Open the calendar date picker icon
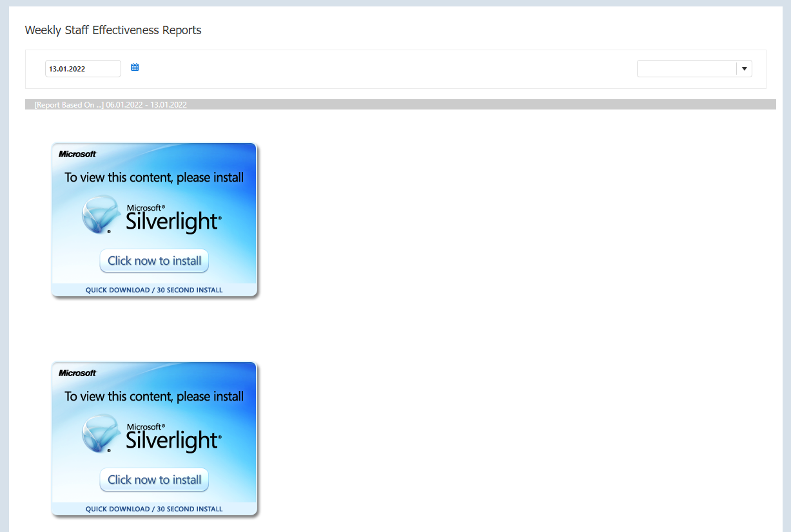Viewport: 791px width, 532px height. click(x=135, y=68)
